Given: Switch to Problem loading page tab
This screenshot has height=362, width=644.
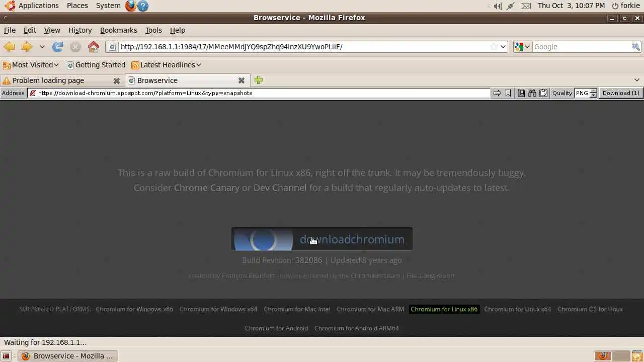Looking at the screenshot, I should click(x=62, y=80).
